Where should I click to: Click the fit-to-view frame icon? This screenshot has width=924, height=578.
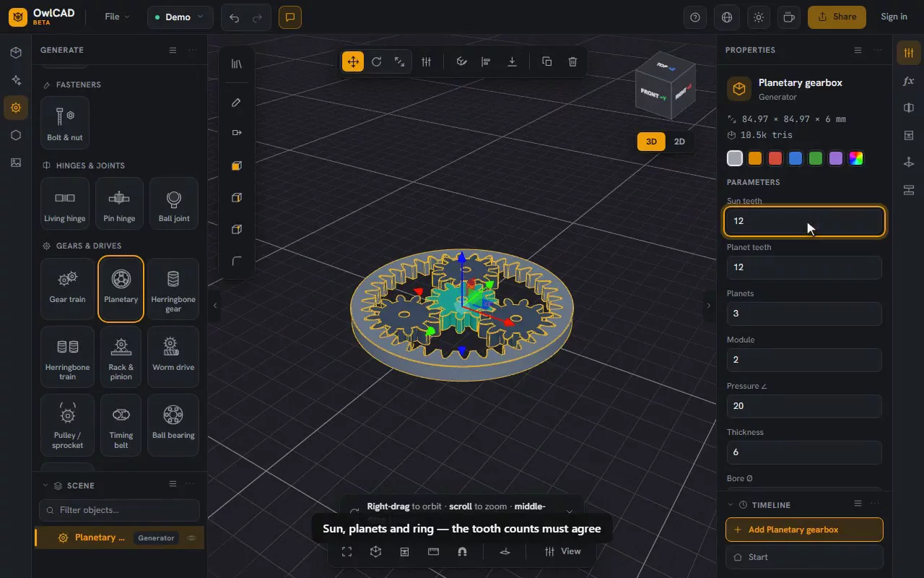coord(346,551)
